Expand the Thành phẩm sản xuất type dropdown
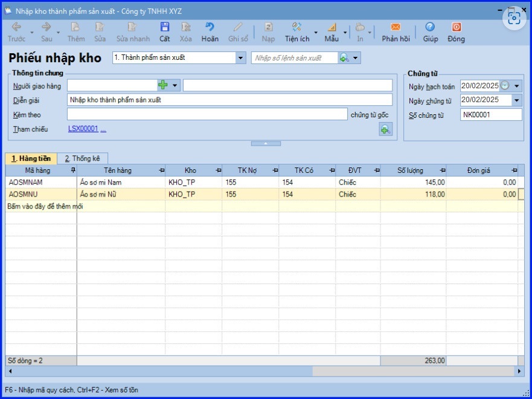The height and width of the screenshot is (399, 532). coord(241,58)
